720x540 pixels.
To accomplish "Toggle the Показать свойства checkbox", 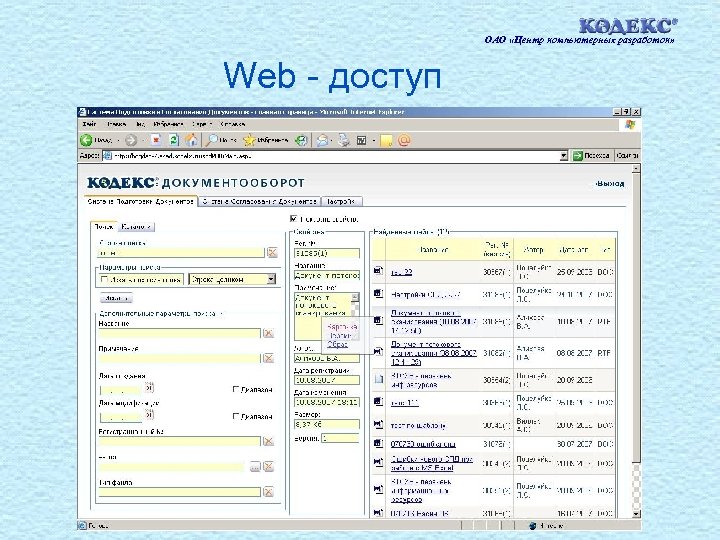I will (294, 219).
